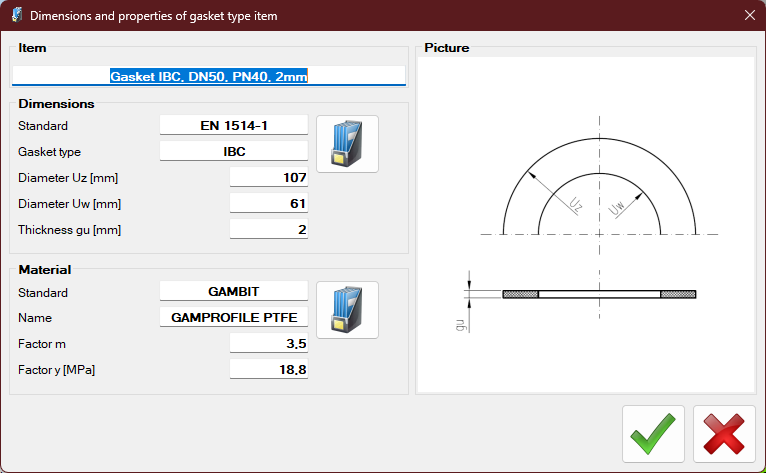The height and width of the screenshot is (473, 766).
Task: Open the material library catalog icon
Action: click(x=347, y=310)
